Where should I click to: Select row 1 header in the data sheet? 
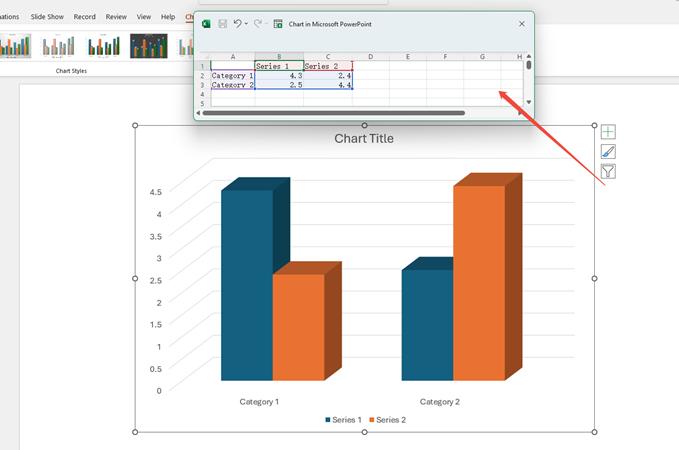click(202, 66)
